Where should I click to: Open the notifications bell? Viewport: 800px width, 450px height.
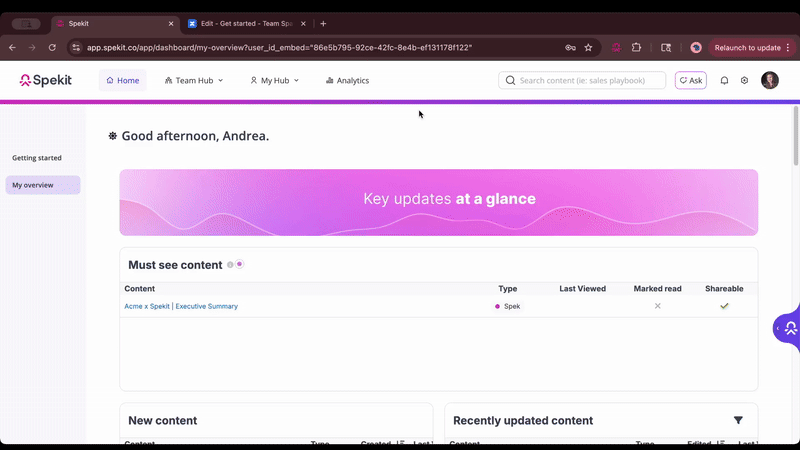(x=724, y=80)
